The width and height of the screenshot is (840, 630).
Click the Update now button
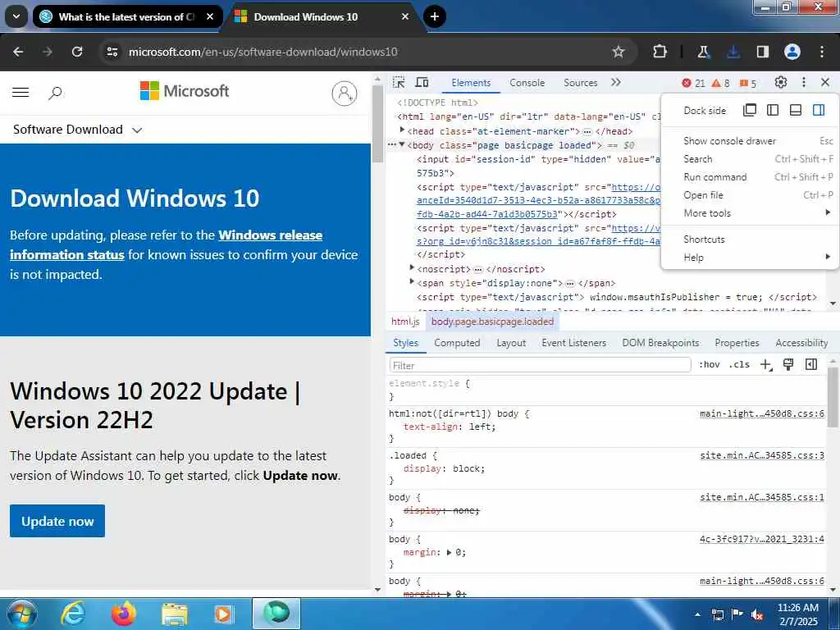pyautogui.click(x=57, y=521)
